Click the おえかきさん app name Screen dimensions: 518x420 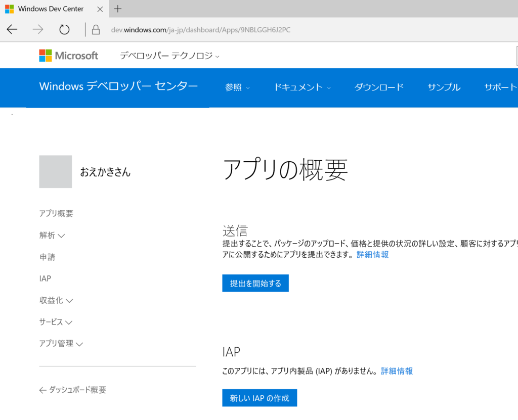[x=105, y=172]
